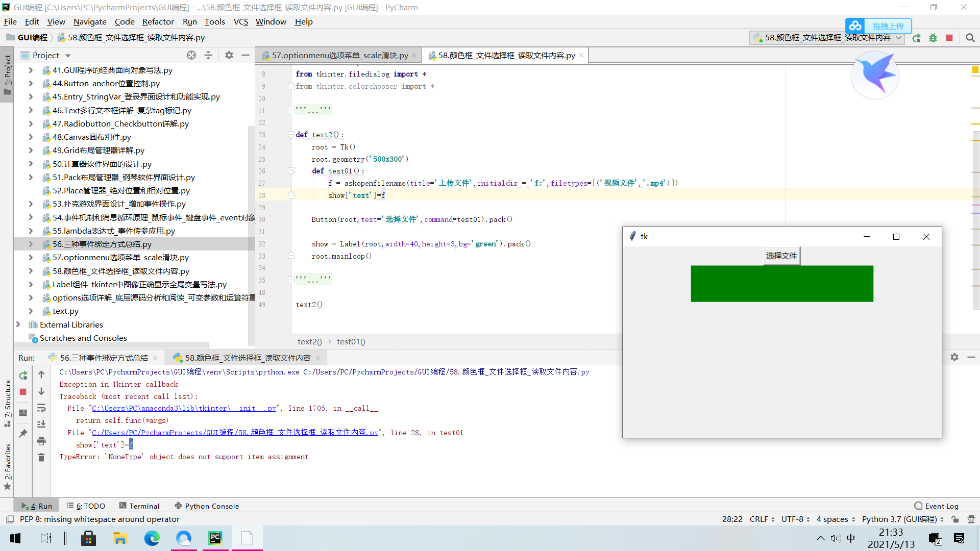Screen dimensions: 980x551
Task: Expand folded docstring at line 35
Action: (290, 280)
